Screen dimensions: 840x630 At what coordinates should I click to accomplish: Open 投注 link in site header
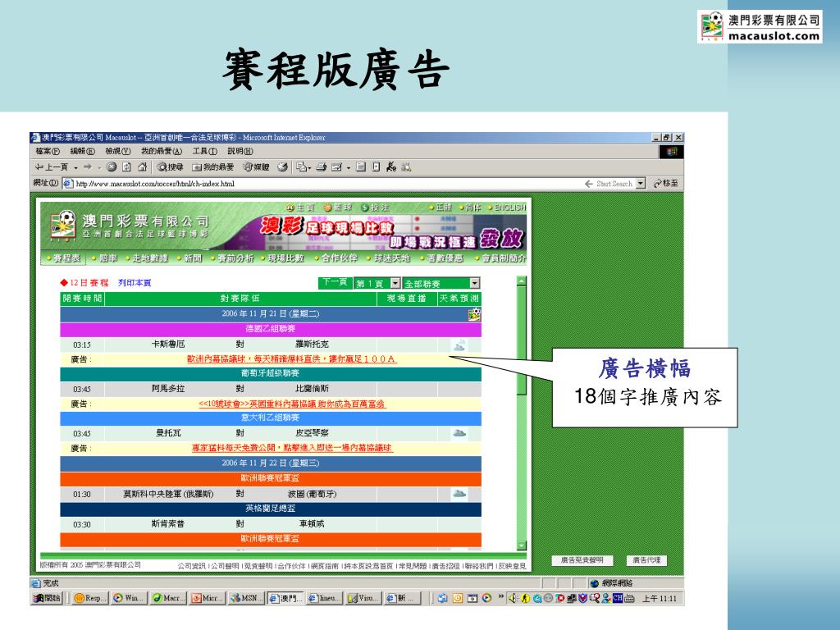coord(375,208)
